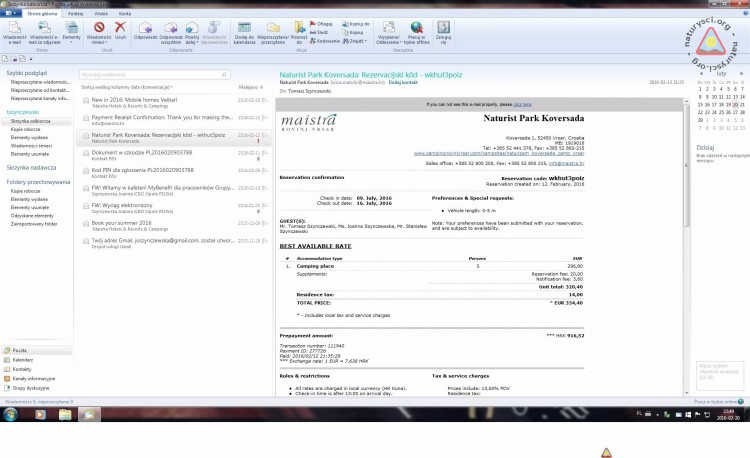Forward the message (Prześlij dalej)

tap(192, 33)
